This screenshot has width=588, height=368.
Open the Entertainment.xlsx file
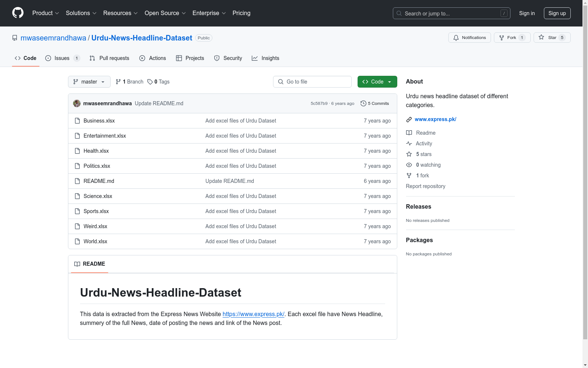(x=105, y=136)
